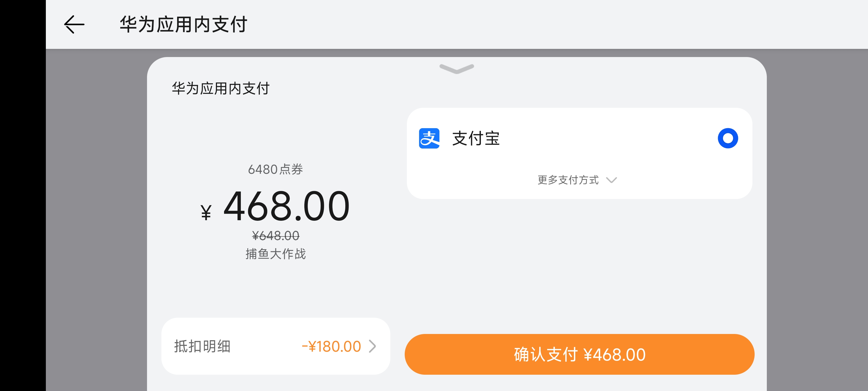The image size is (868, 391).
Task: Select the Alipay radio button
Action: pos(727,138)
